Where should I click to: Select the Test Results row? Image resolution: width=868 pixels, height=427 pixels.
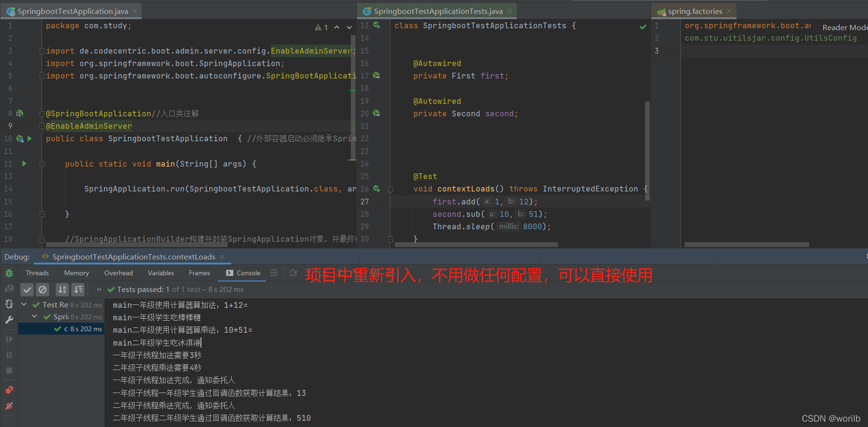tap(61, 304)
